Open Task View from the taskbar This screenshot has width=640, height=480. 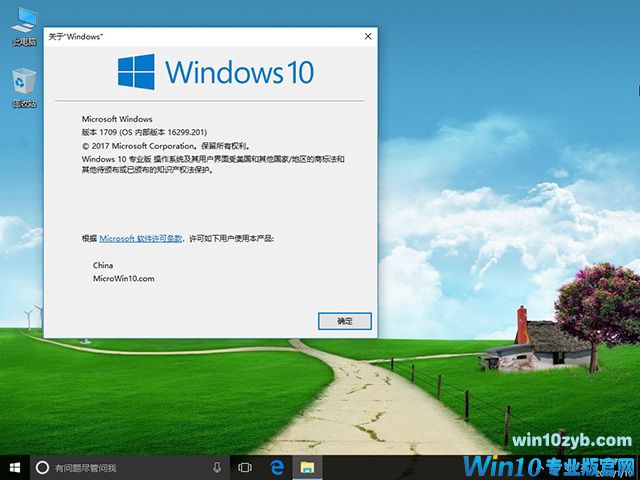245,467
